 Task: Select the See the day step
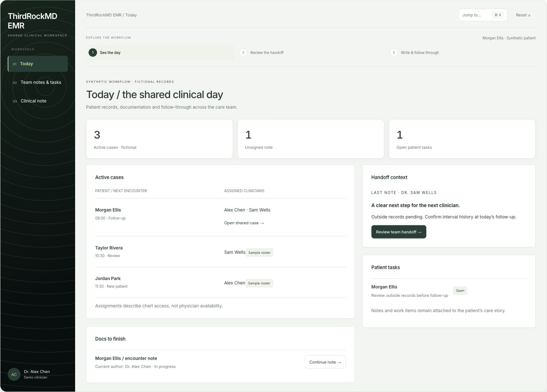click(160, 53)
